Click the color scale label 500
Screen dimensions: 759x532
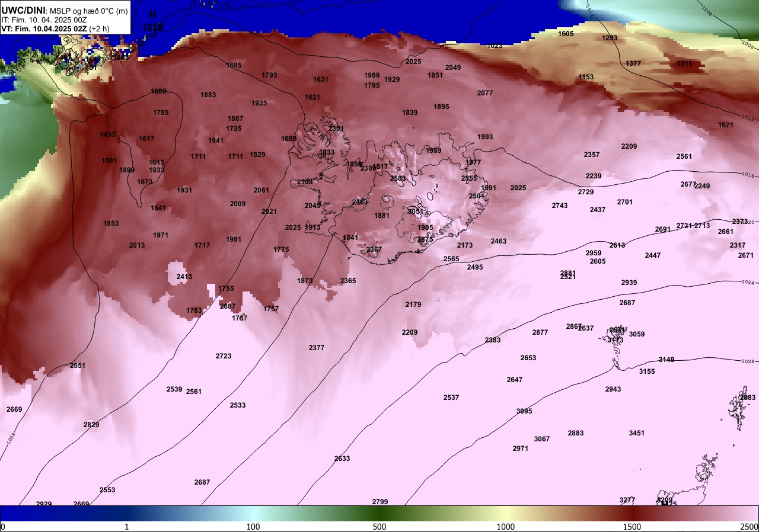tap(379, 527)
